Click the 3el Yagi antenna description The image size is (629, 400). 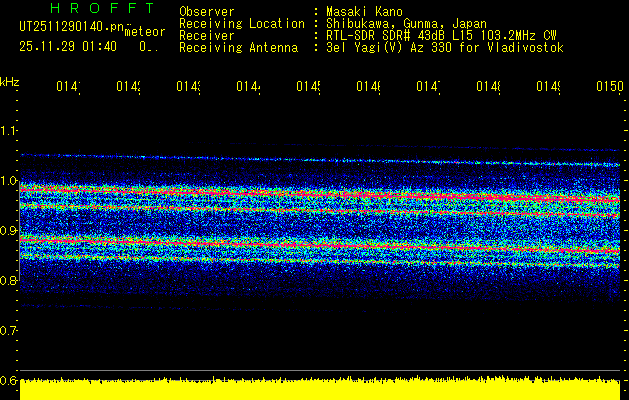tap(445, 47)
